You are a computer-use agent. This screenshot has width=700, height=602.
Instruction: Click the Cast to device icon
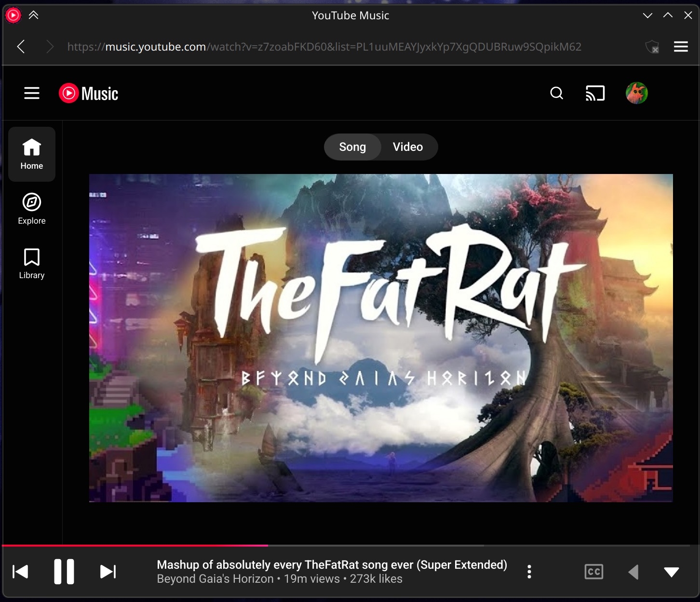pos(595,93)
